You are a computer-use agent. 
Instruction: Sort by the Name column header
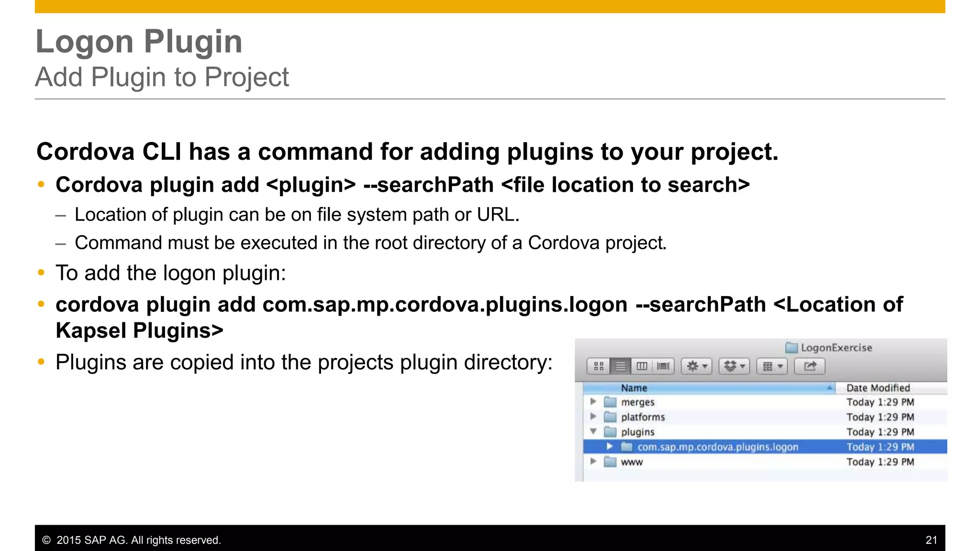tap(709, 388)
